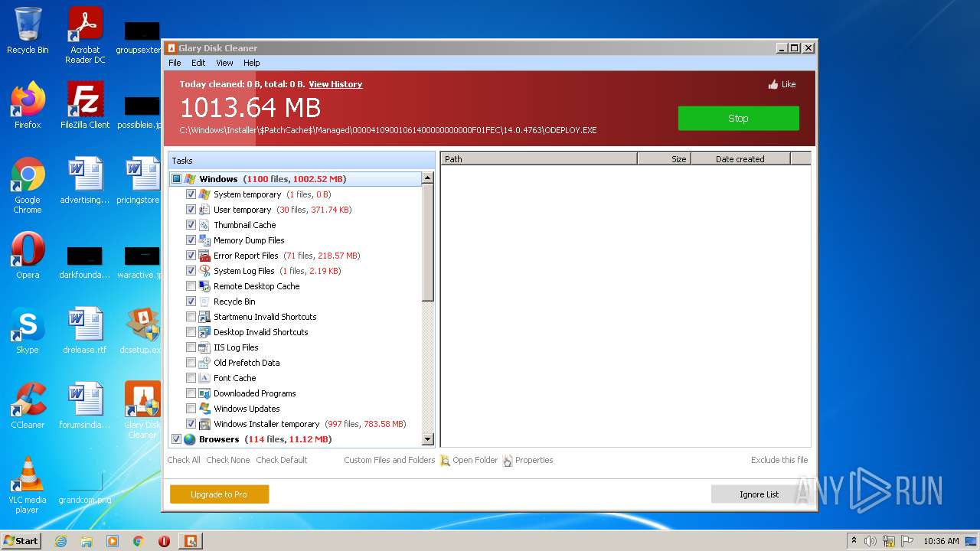Open Opera desktop shortcut
The height and width of the screenshot is (551, 980).
click(x=28, y=256)
